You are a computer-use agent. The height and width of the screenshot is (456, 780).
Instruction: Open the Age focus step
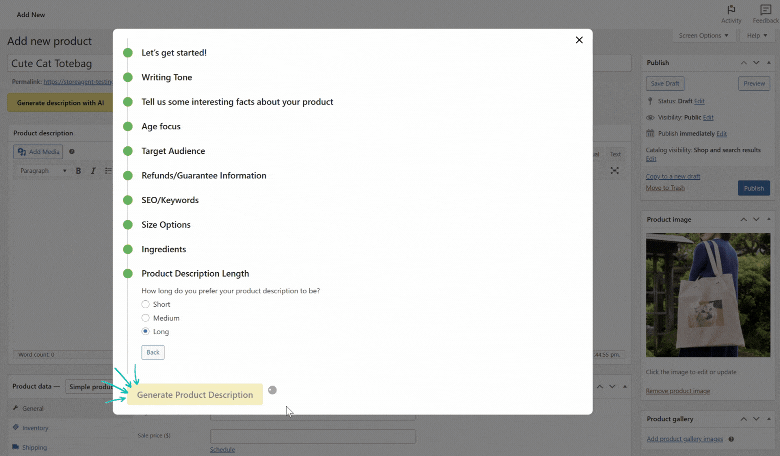tap(161, 126)
